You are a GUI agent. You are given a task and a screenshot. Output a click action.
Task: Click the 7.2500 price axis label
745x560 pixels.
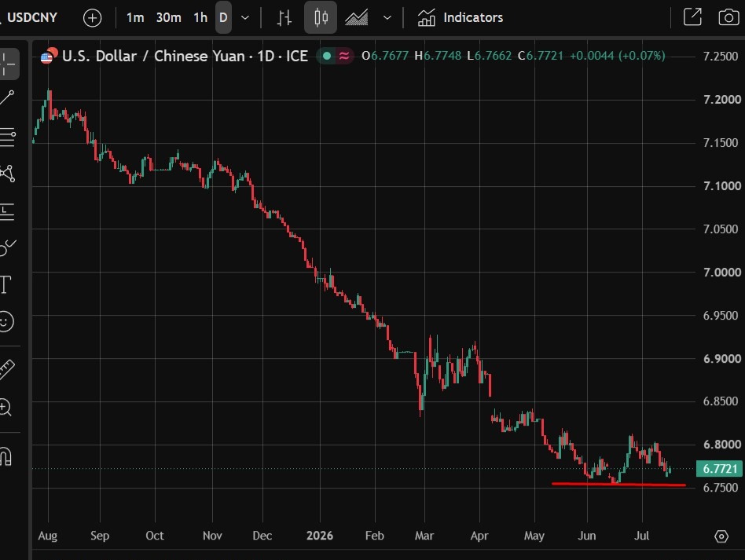[721, 56]
